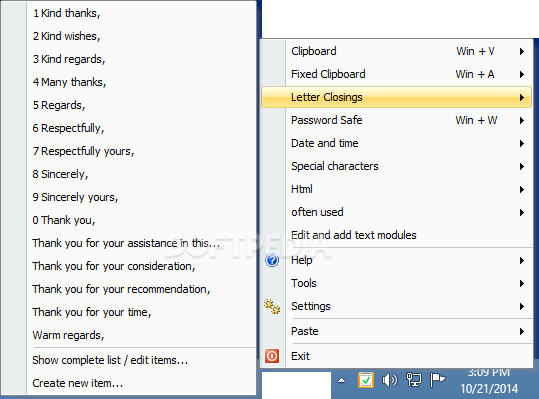Expand the Password Safe submenu arrow
The image size is (539, 399).
point(522,120)
